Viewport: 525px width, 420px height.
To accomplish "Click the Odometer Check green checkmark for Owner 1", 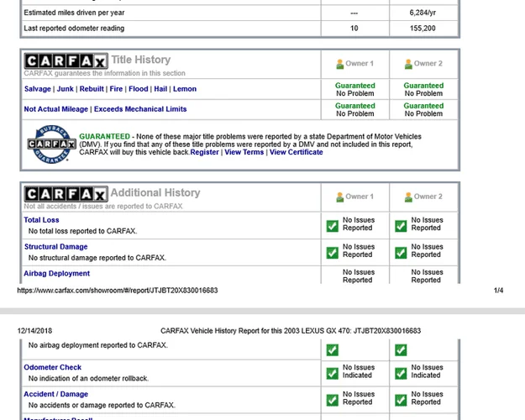I will tap(333, 373).
